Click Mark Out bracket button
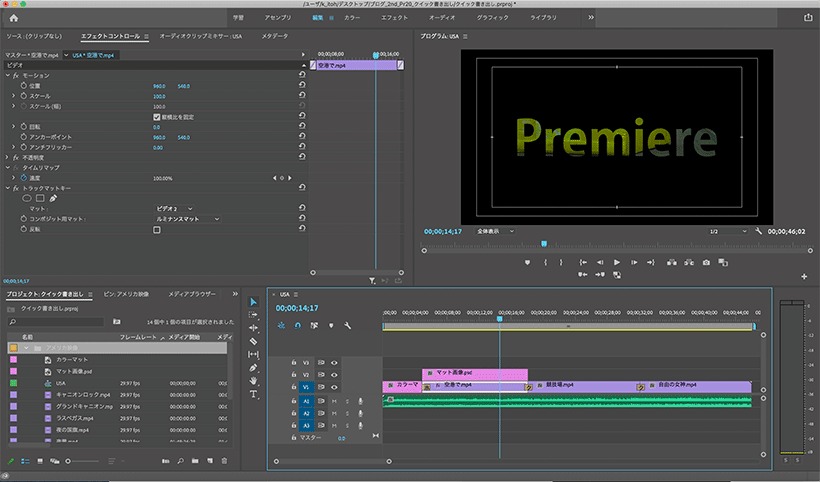Screen dimensions: 820x482 coord(561,262)
